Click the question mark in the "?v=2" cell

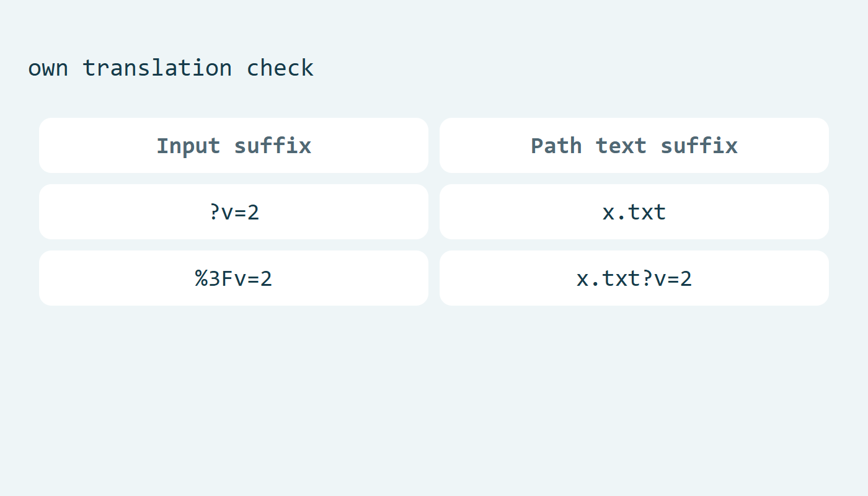click(x=215, y=212)
